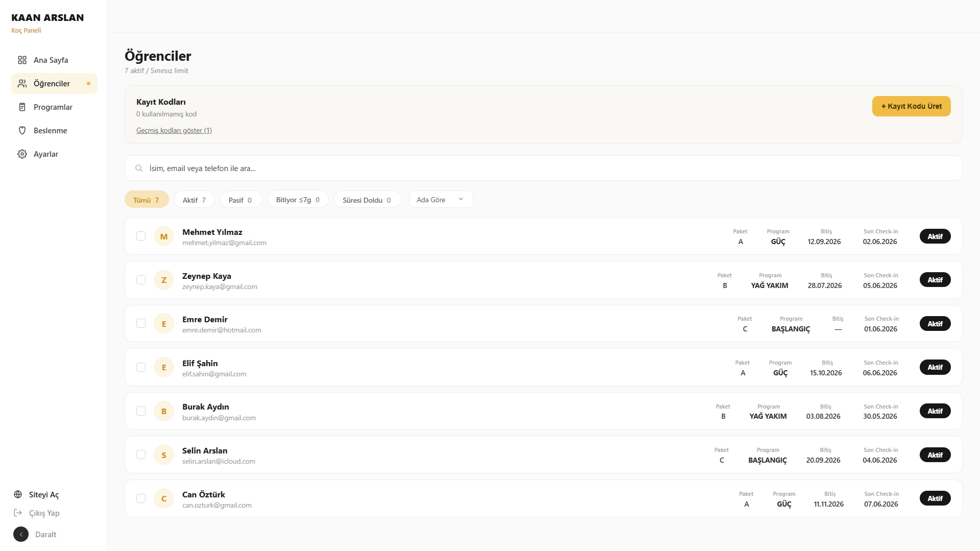Click Emre Demir's Aktif status badge
This screenshot has height=551, width=980.
click(x=935, y=324)
